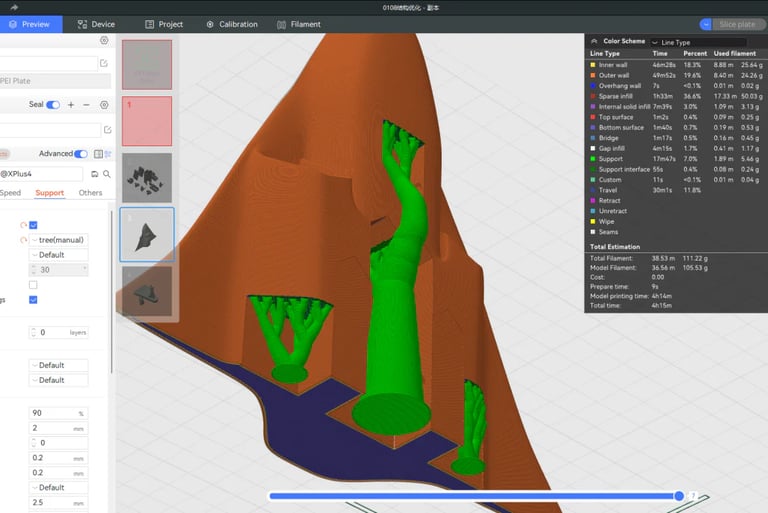The height and width of the screenshot is (513, 768).
Task: Toggle the Seal switch
Action: (x=52, y=105)
